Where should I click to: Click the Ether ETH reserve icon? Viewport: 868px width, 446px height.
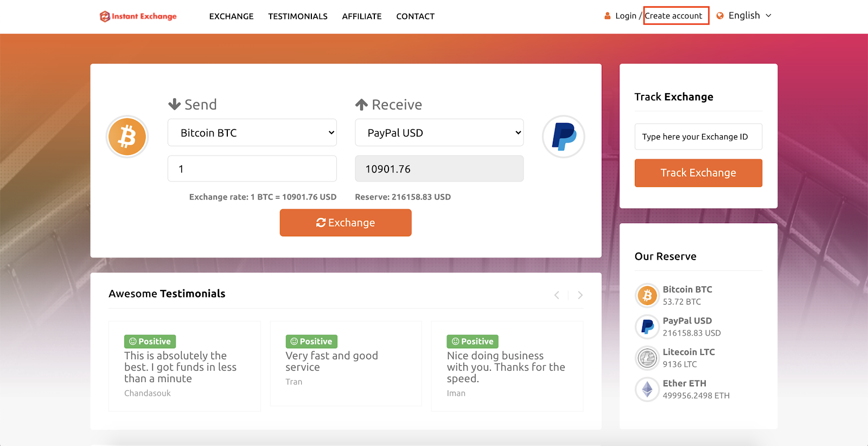(647, 389)
